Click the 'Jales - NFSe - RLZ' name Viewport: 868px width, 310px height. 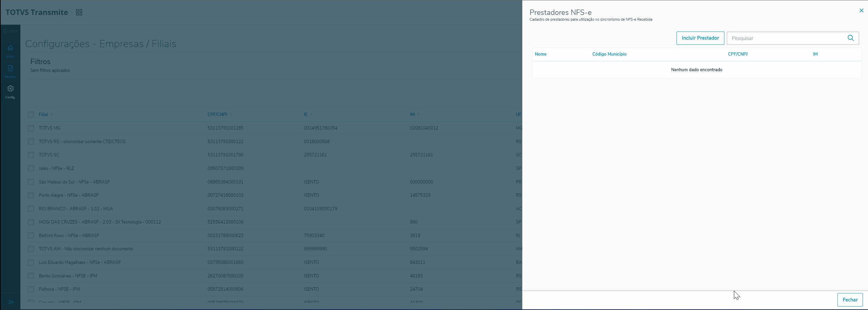56,168
